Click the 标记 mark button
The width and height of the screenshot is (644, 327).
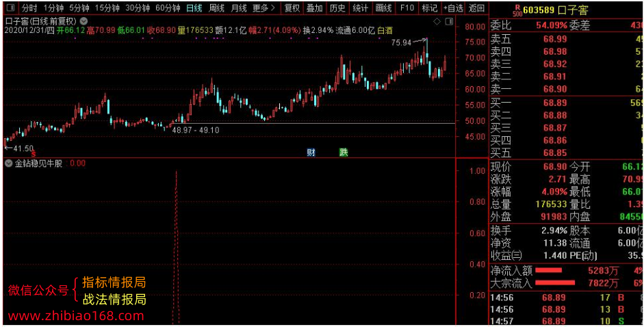point(429,8)
